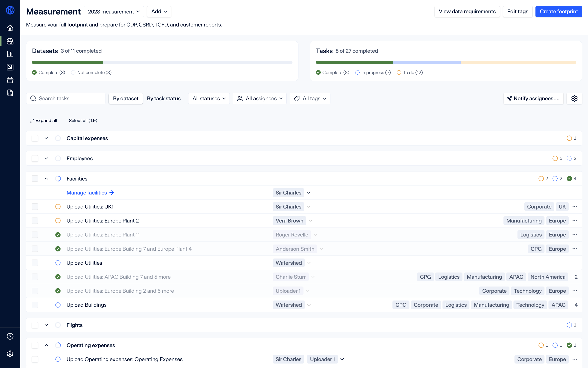The height and width of the screenshot is (368, 588).
Task: Expand the Employees dataset row
Action: (x=46, y=159)
